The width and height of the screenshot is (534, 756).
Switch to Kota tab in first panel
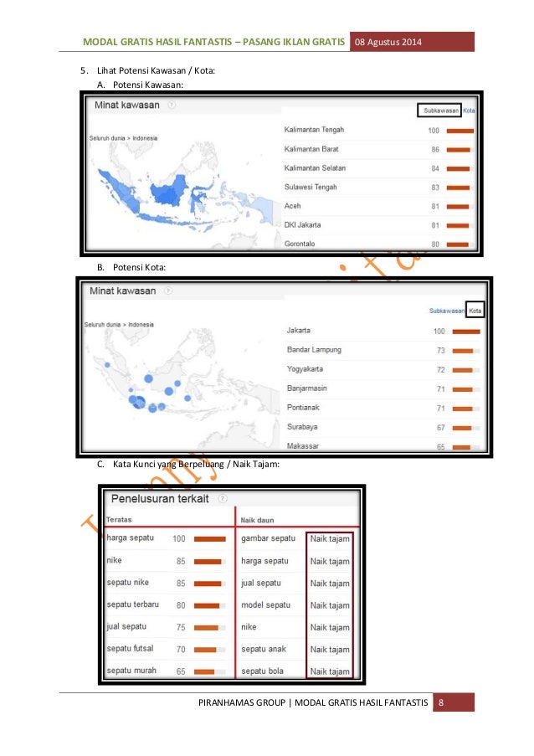pos(469,111)
